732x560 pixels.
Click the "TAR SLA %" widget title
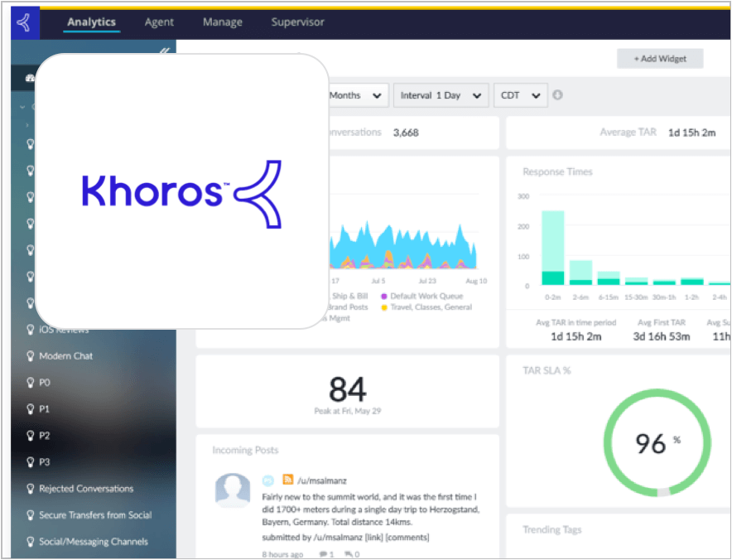click(547, 371)
